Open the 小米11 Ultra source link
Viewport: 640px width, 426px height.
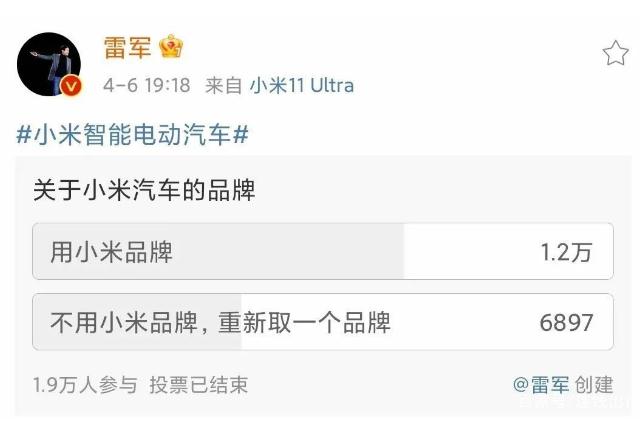pyautogui.click(x=302, y=86)
